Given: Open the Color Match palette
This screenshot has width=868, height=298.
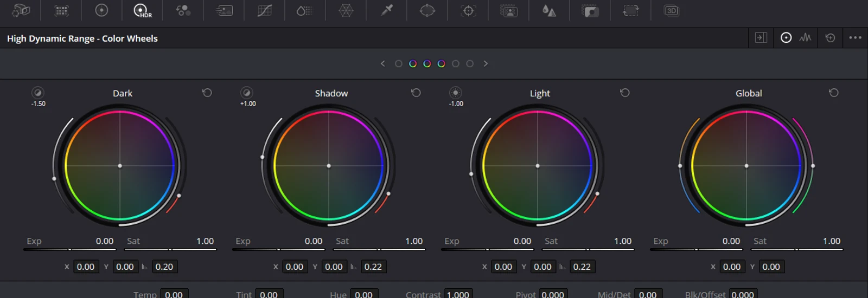Looking at the screenshot, I should (61, 10).
